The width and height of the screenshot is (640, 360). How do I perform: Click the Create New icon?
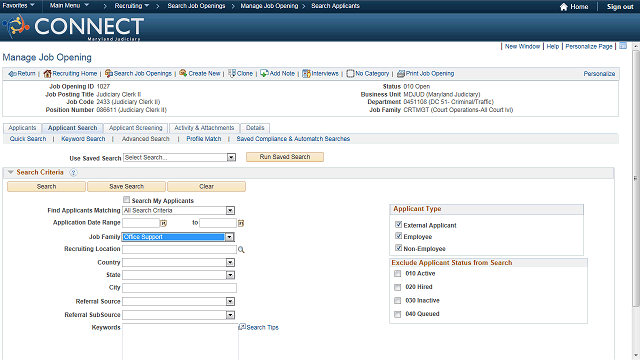[183, 73]
